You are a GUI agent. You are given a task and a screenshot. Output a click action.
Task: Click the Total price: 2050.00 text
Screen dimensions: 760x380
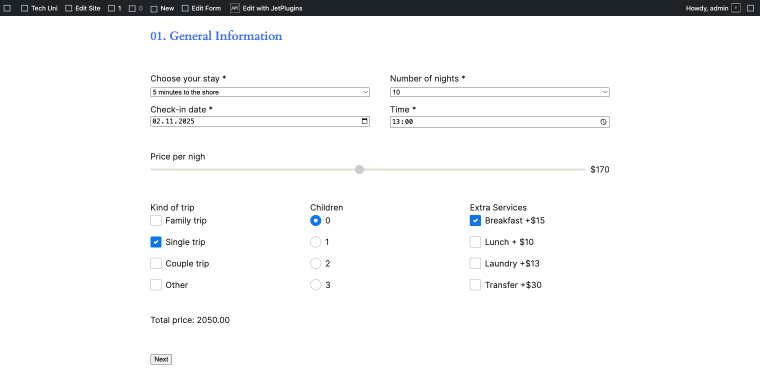[x=190, y=320]
